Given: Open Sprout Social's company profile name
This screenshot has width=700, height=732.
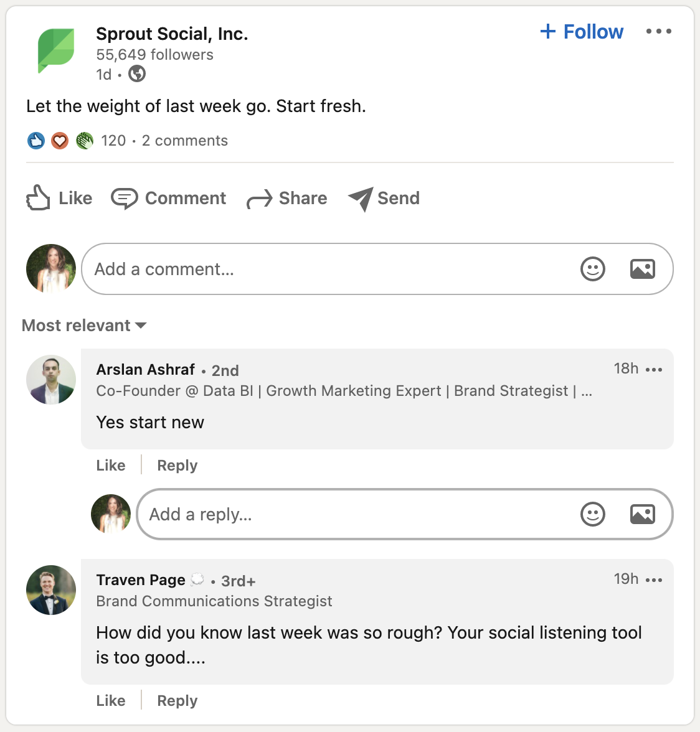Looking at the screenshot, I should coord(172,34).
